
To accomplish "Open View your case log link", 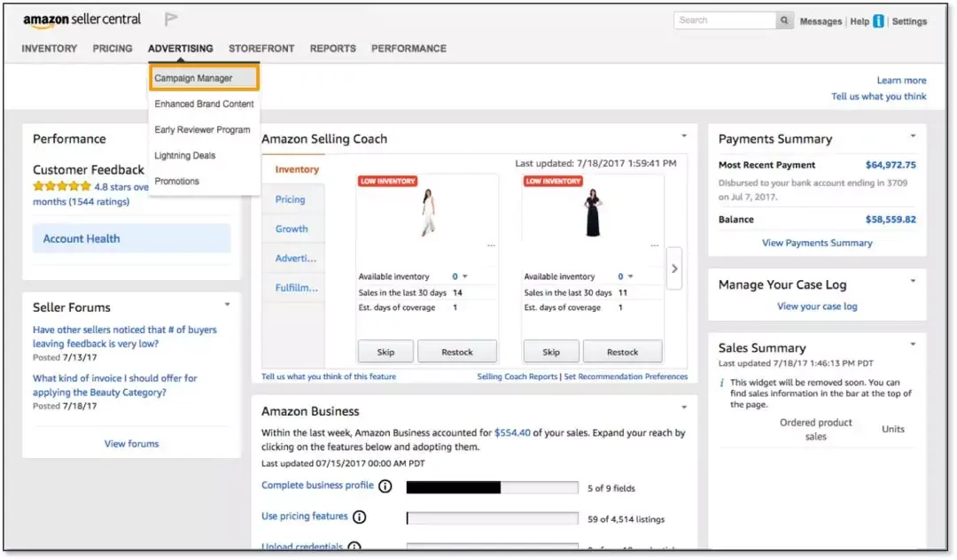I will point(817,307).
